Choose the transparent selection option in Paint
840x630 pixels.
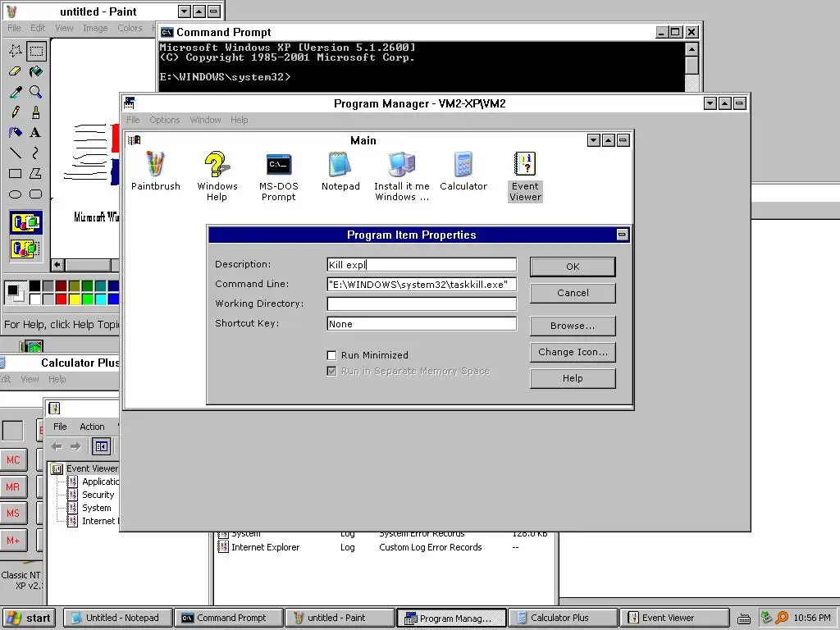pyautogui.click(x=25, y=249)
